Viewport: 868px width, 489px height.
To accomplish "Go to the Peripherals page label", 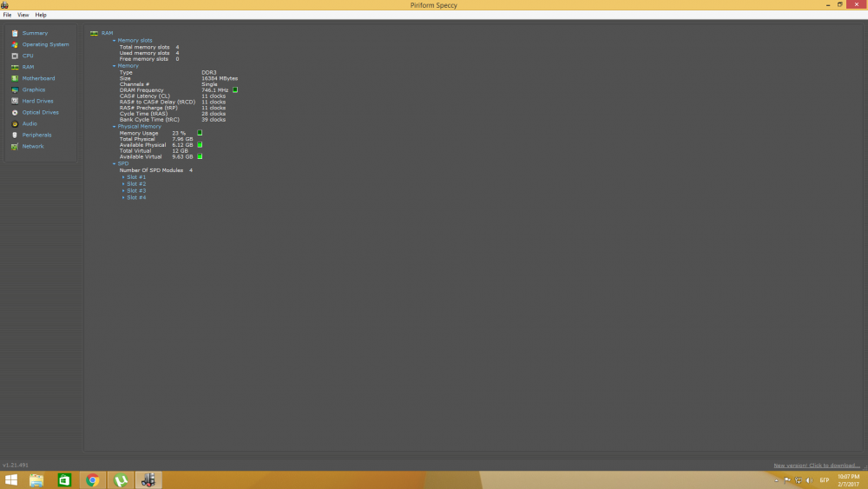I will pyautogui.click(x=36, y=135).
